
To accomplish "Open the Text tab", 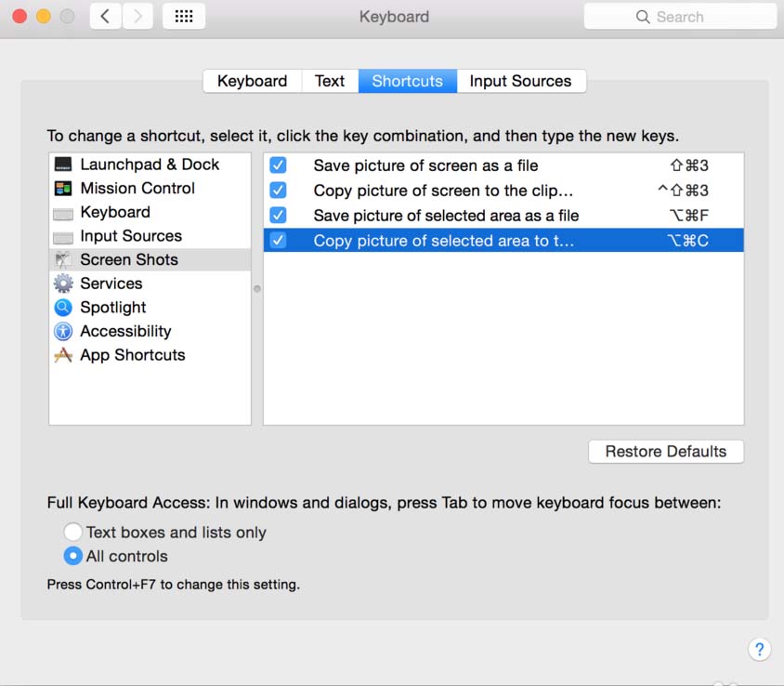I will pos(330,81).
